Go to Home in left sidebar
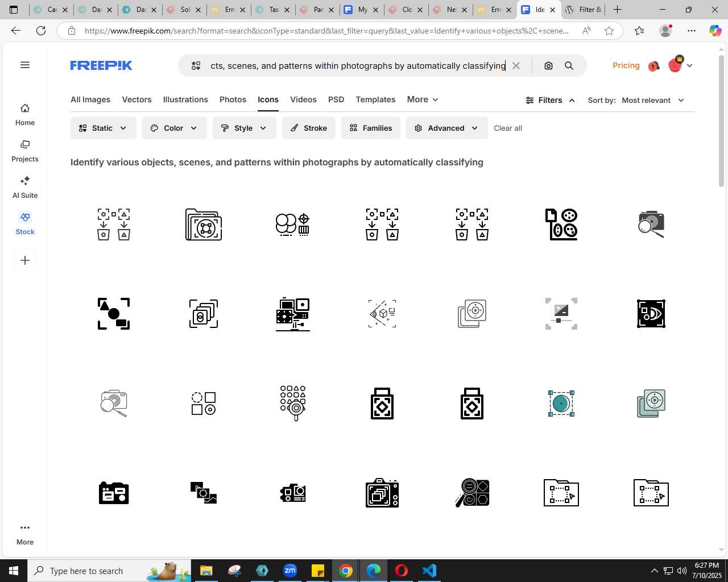This screenshot has height=582, width=728. pyautogui.click(x=25, y=115)
